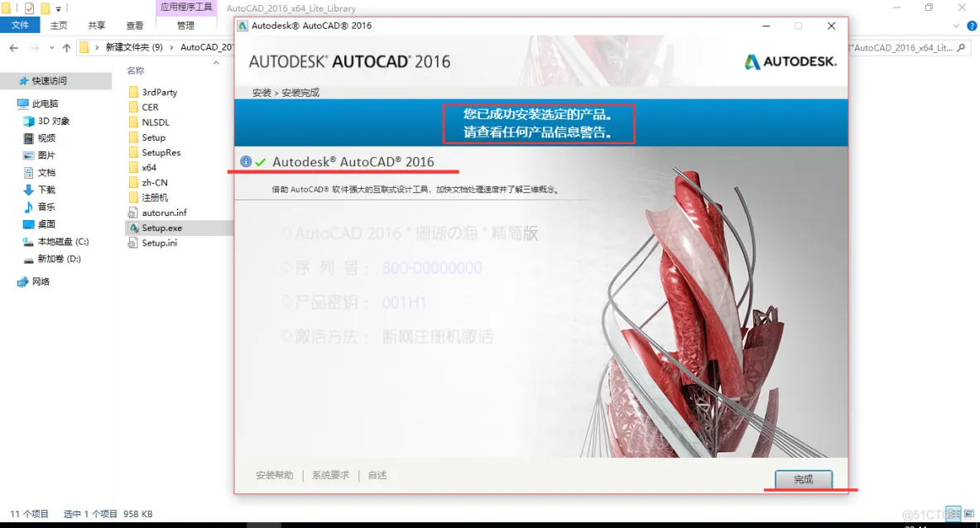Open 视频 folder in navigation pane
The width and height of the screenshot is (980, 528).
tap(46, 138)
